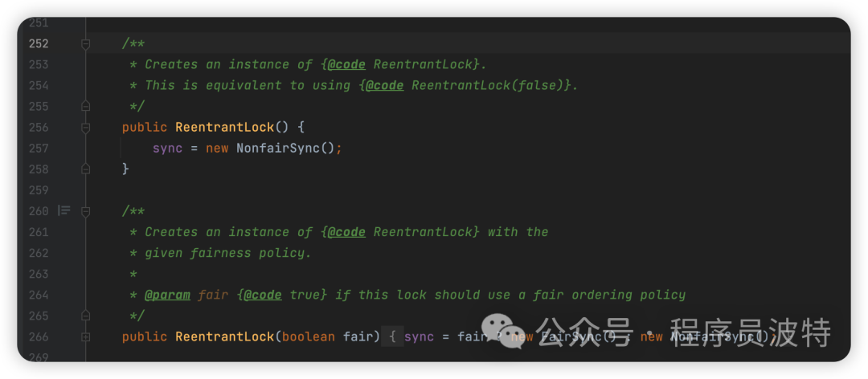Click the ReentrantLock constructor name on line 256
Viewport: 868px width, 379px height.
[x=224, y=128]
